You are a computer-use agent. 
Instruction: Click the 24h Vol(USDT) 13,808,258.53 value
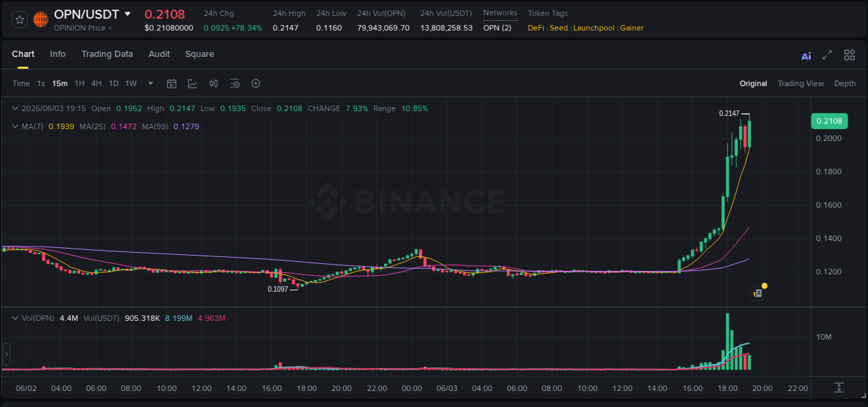[446, 28]
